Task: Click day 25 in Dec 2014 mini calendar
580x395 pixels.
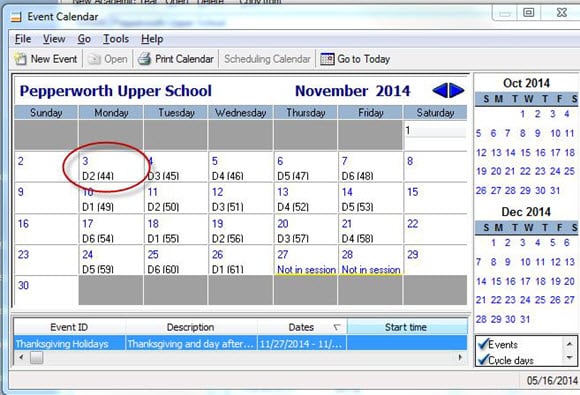Action: pos(540,300)
